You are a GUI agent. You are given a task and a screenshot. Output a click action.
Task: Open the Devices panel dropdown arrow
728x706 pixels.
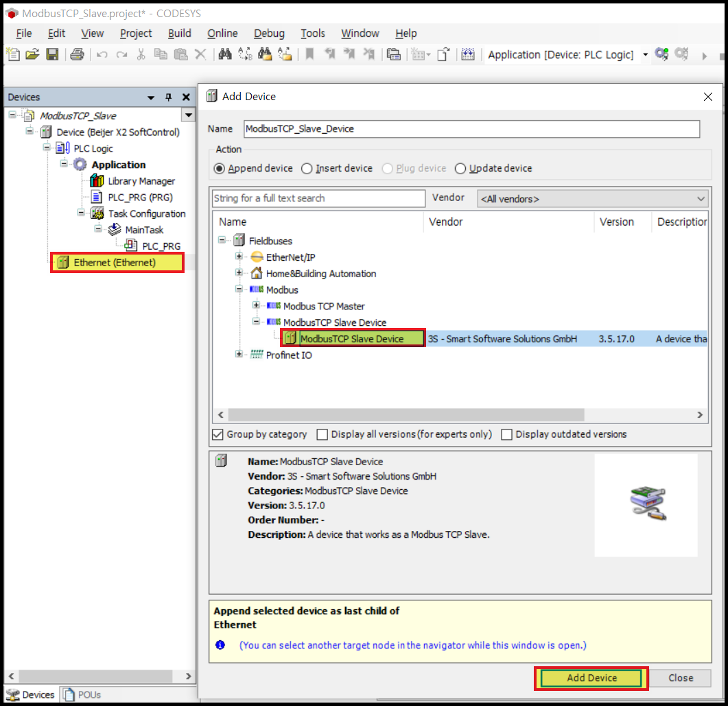151,97
